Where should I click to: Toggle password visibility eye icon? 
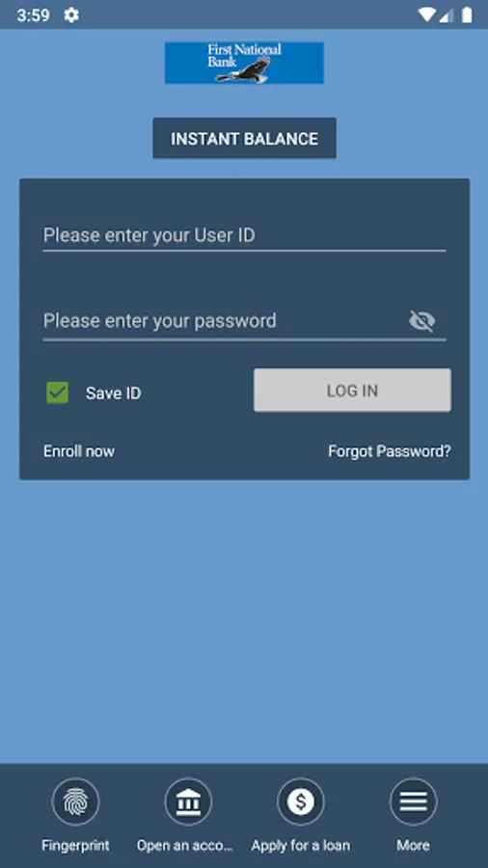coord(421,321)
